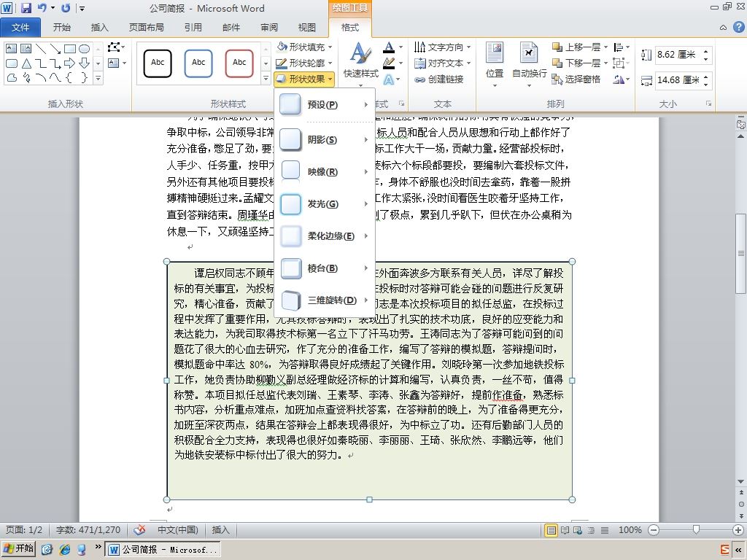Choose the arrow line shape

coord(55,49)
